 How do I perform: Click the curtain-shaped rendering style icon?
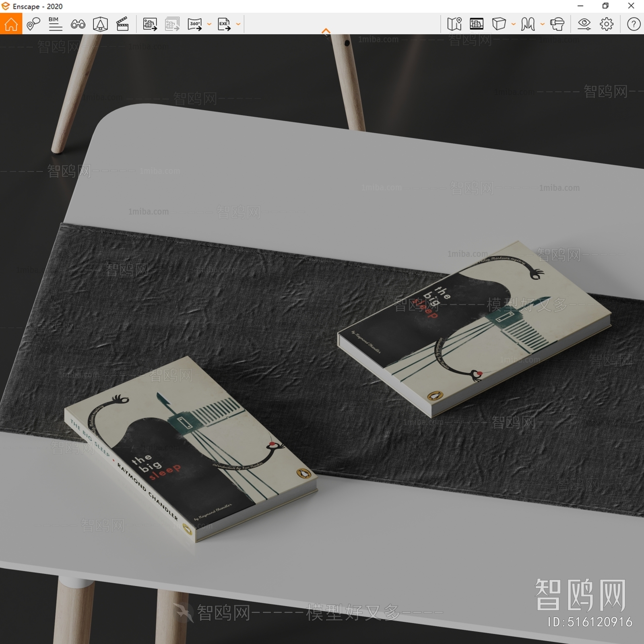528,24
